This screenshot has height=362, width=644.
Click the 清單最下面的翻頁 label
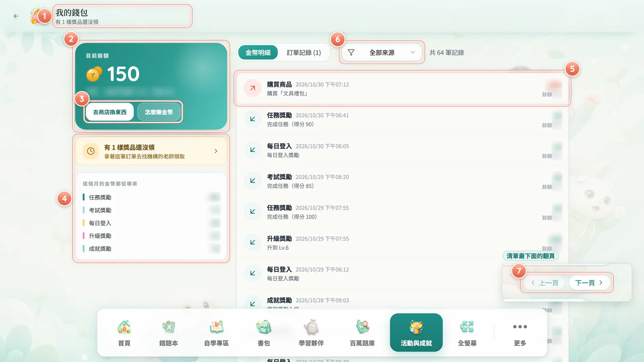point(530,256)
